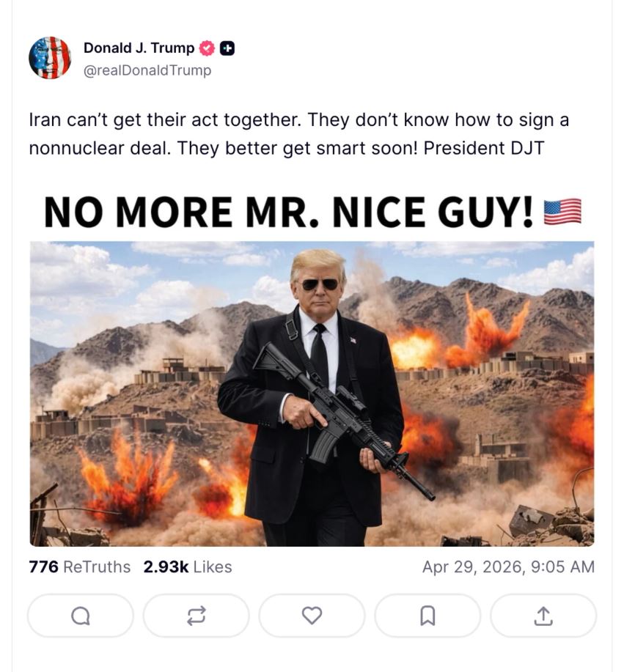624x672 pixels.
Task: Click the @realDonaldTrump handle
Action: coord(147,70)
